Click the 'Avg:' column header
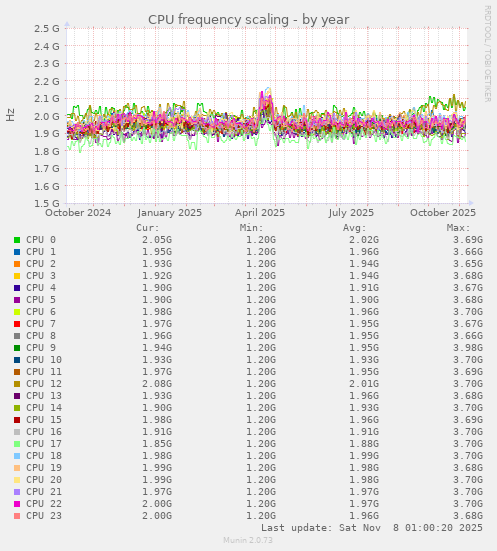Screen dimensions: 497x551 click(x=355, y=228)
